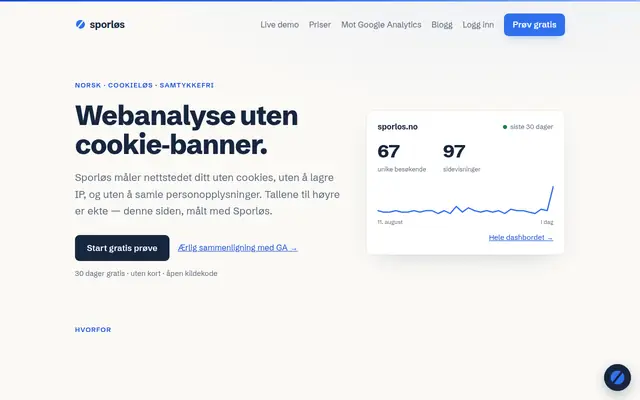Click Logg inn in the header
Image resolution: width=640 pixels, height=400 pixels.
coord(478,24)
